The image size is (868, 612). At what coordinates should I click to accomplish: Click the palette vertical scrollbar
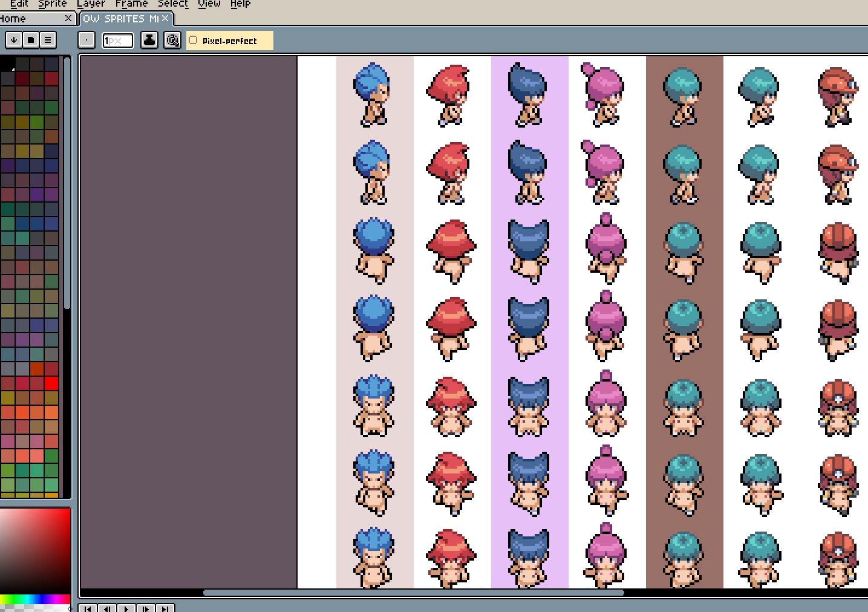coord(67,183)
